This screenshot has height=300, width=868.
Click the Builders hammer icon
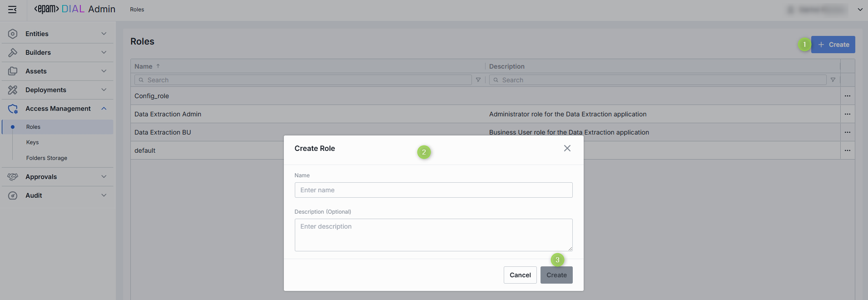pyautogui.click(x=13, y=53)
